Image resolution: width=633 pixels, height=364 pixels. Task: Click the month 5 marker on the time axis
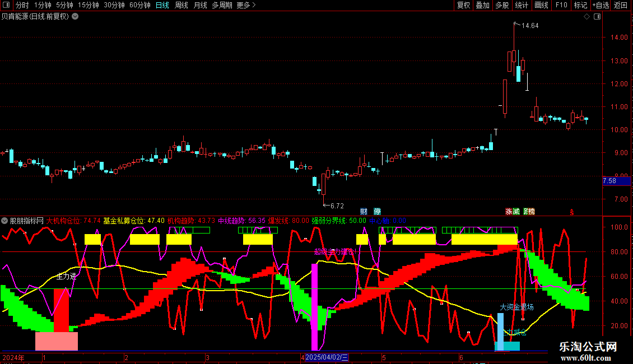tap(384, 358)
